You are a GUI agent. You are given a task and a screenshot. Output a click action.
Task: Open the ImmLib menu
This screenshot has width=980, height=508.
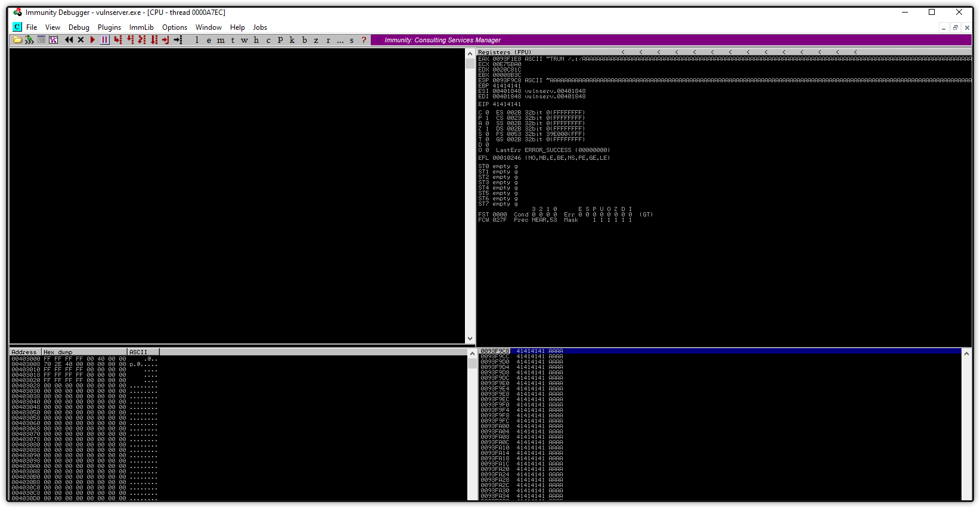click(x=141, y=27)
